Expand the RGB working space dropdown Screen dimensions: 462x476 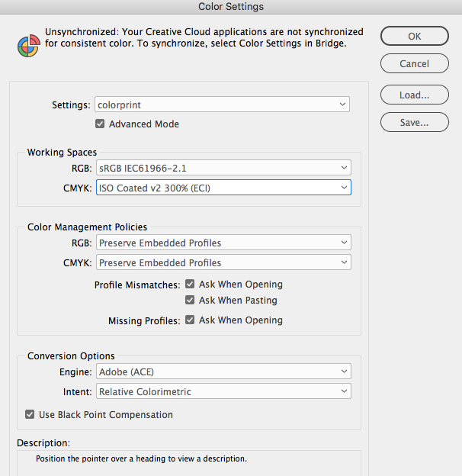pos(223,168)
